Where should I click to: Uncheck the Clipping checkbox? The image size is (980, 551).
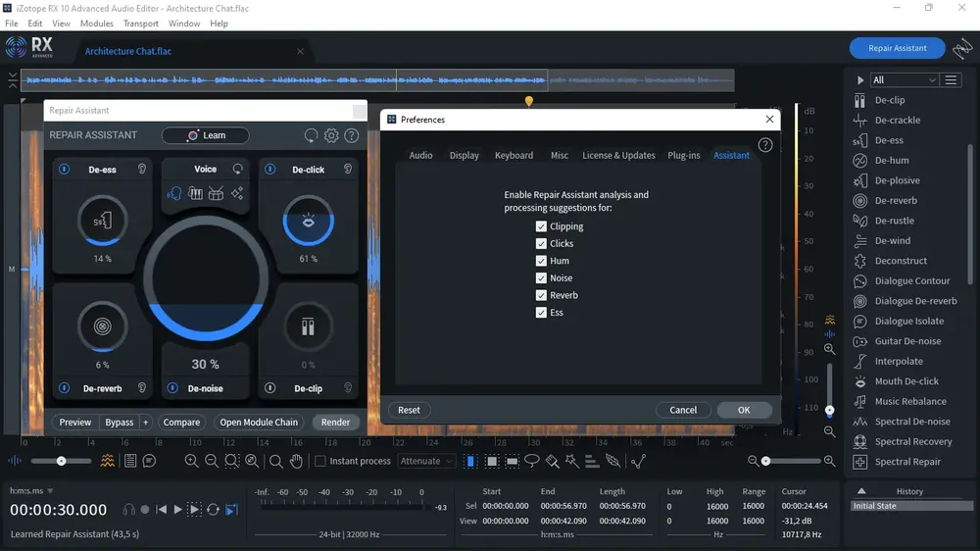(541, 226)
